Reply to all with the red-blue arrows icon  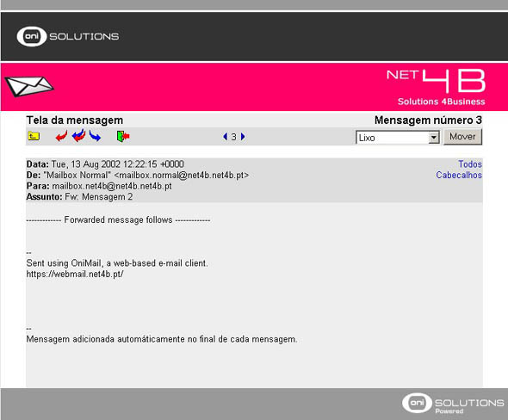pos(78,136)
